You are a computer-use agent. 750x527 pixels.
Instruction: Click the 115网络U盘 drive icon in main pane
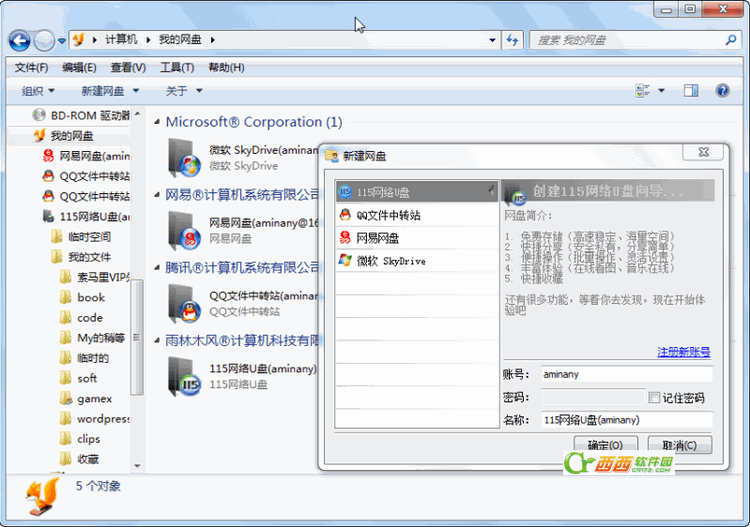[184, 376]
